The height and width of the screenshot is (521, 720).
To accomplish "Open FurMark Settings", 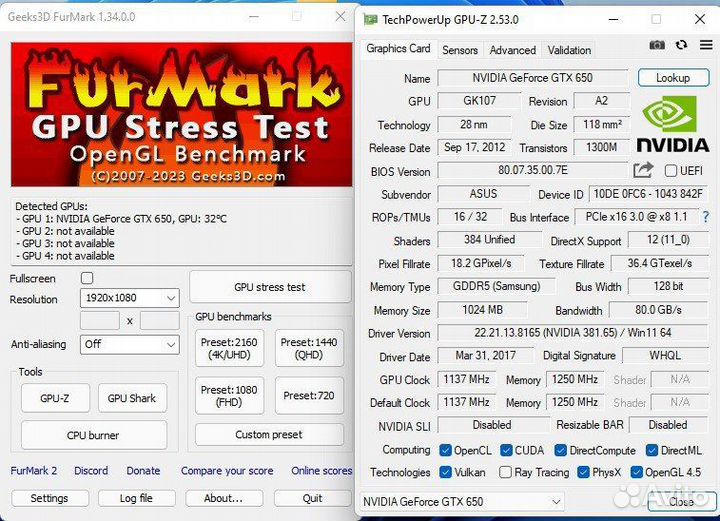I will [x=50, y=498].
